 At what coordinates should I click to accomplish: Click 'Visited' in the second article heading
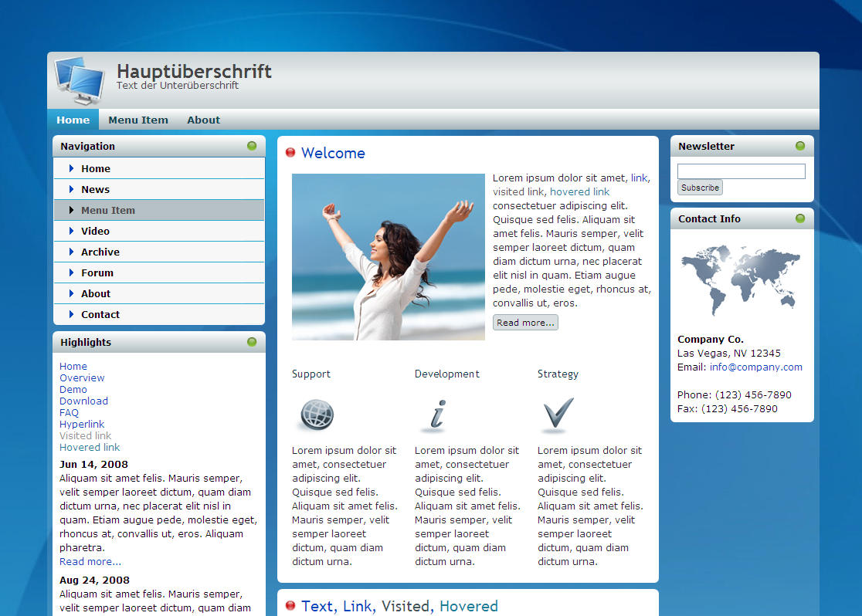pyautogui.click(x=406, y=605)
